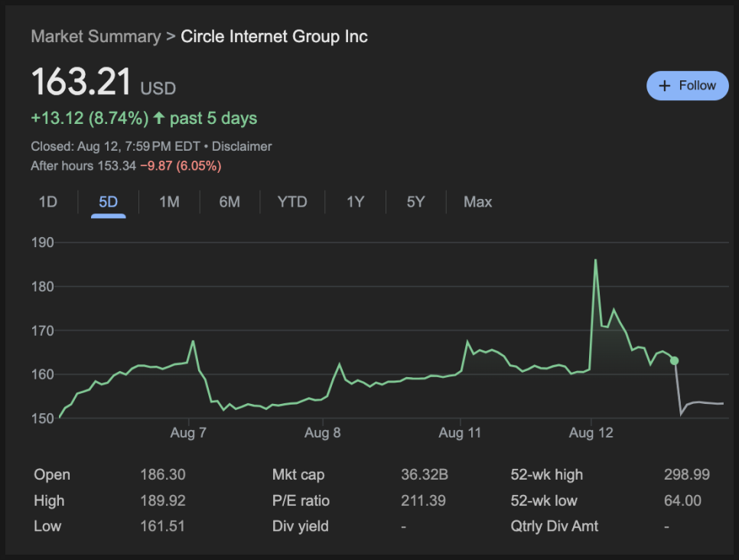
Task: Open the Disclaimer link
Action: coord(242,147)
